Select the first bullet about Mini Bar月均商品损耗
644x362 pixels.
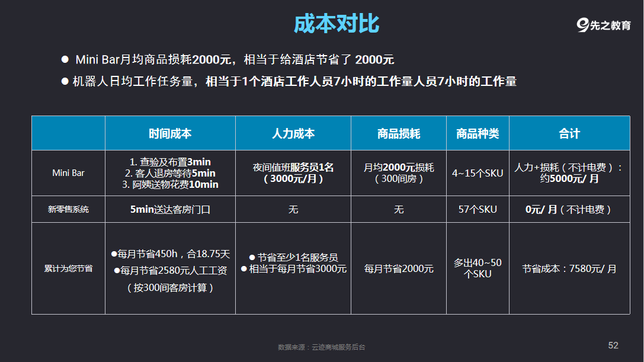235,60
